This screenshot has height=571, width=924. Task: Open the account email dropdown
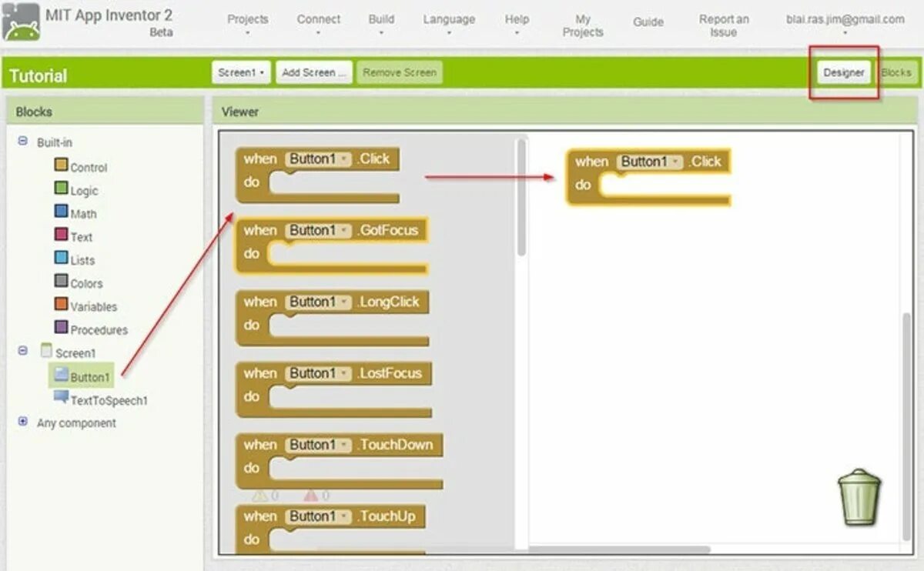coord(845,24)
